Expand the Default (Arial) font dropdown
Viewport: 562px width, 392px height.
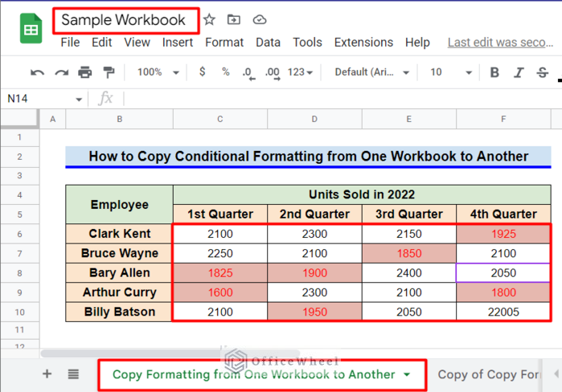click(x=373, y=72)
